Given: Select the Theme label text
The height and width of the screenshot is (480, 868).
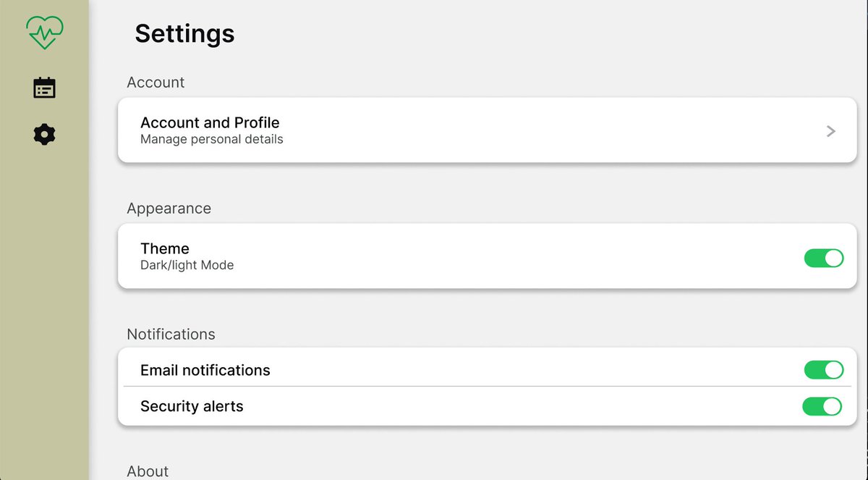Looking at the screenshot, I should click(x=165, y=248).
